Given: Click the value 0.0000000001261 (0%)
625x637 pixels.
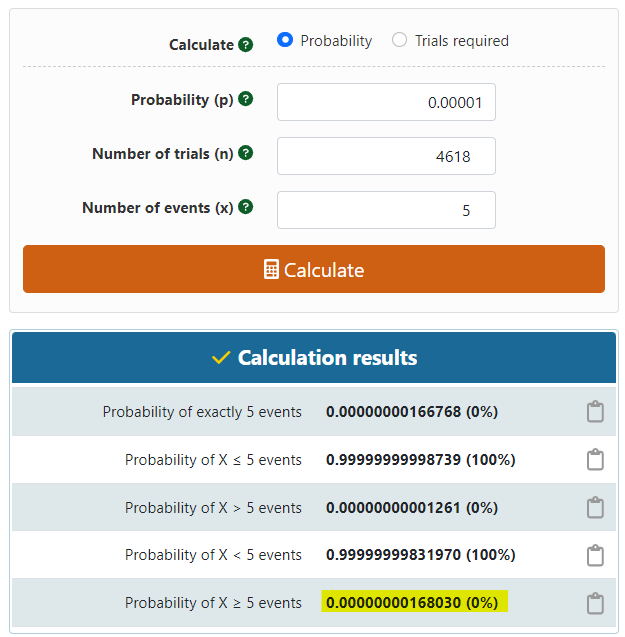Looking at the screenshot, I should (412, 508).
